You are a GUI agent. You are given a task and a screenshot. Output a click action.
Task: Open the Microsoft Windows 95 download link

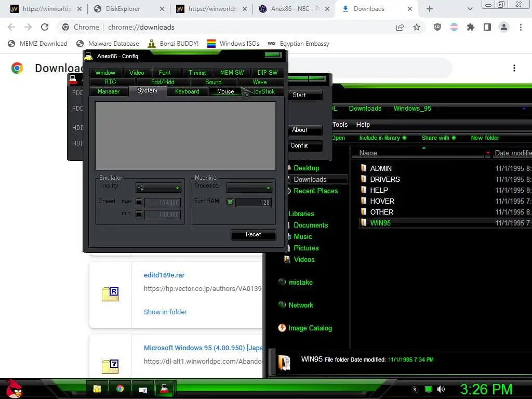pyautogui.click(x=203, y=348)
